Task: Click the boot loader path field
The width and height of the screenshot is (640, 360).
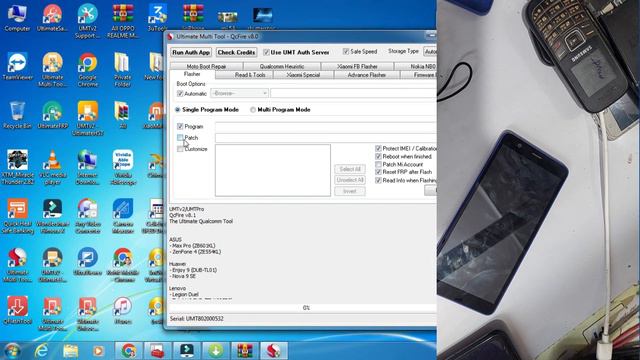Action: (353, 93)
